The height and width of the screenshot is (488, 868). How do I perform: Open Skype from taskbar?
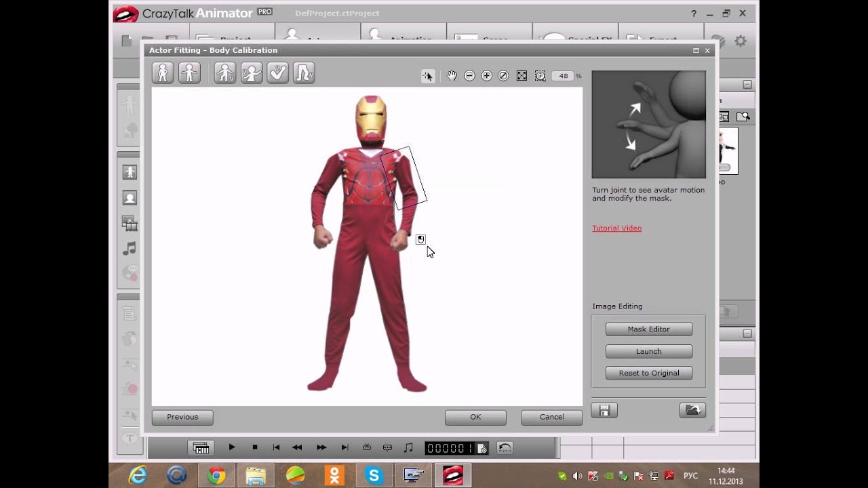[374, 475]
